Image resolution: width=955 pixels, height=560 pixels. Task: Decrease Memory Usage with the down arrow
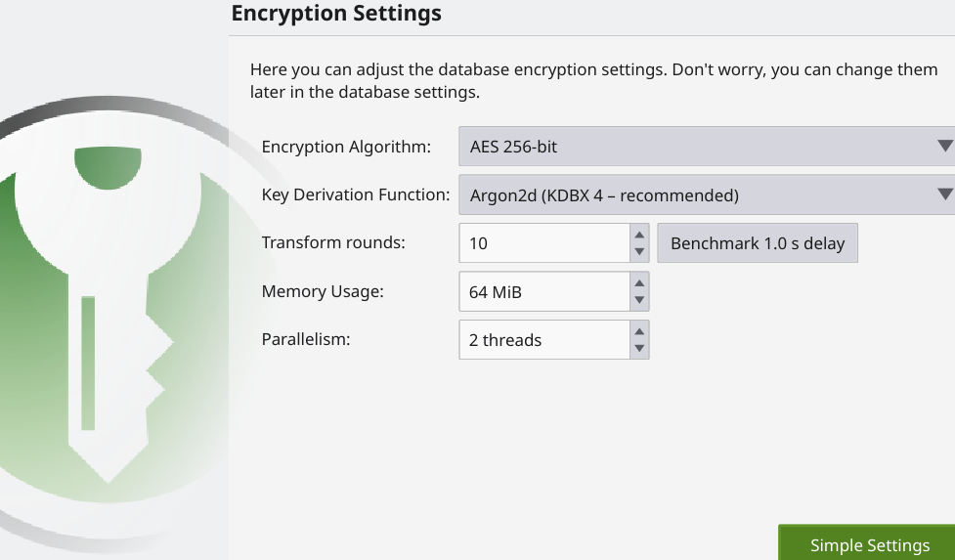(639, 300)
